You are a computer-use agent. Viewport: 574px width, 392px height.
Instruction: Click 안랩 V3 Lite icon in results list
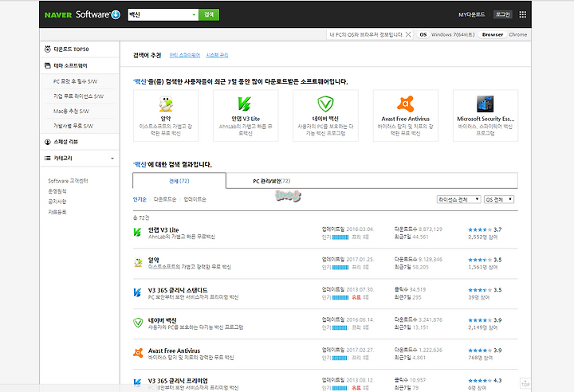[x=138, y=232]
